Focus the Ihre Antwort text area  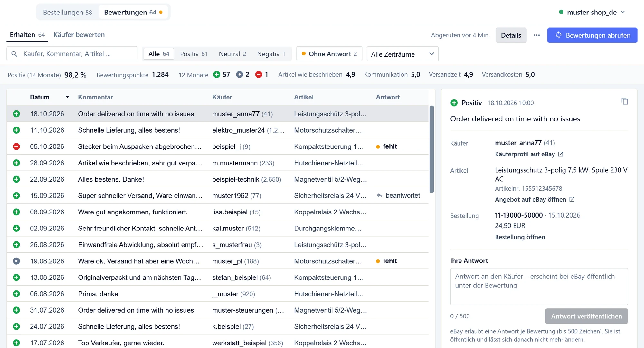click(x=539, y=287)
